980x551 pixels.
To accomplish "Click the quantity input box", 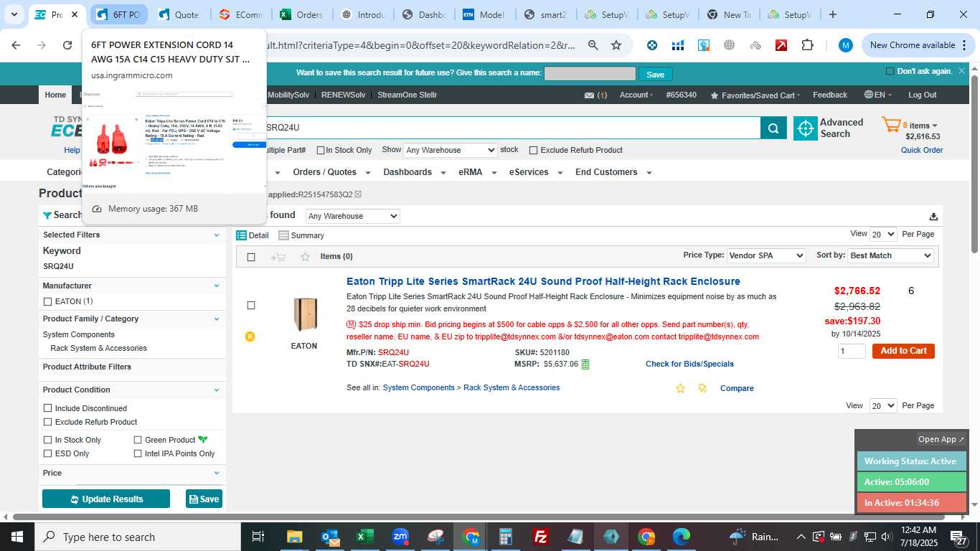I will point(852,351).
